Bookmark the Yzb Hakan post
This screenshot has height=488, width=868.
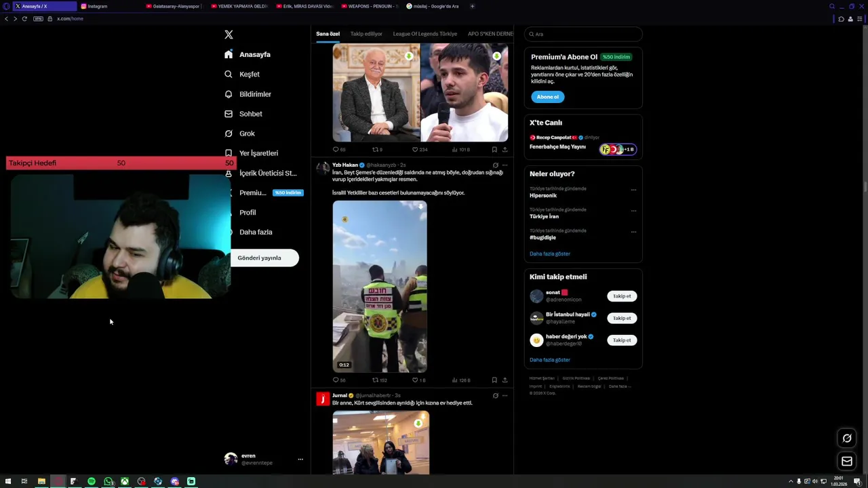(494, 380)
